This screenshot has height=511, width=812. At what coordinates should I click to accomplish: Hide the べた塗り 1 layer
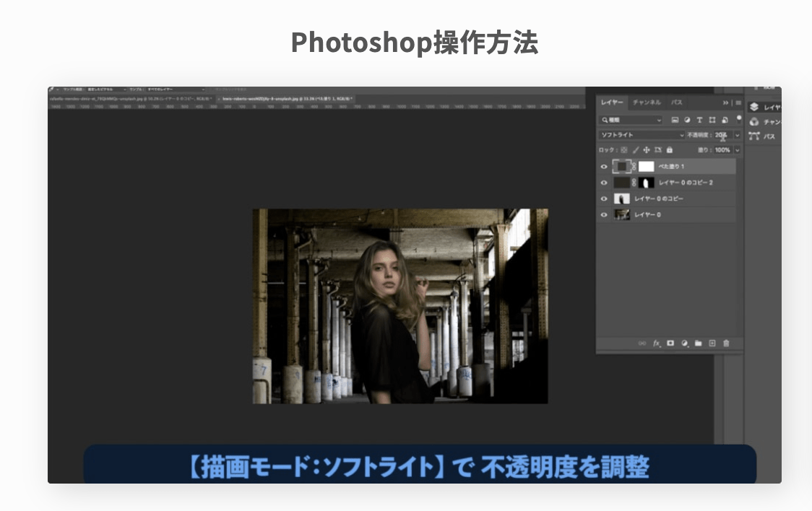603,167
